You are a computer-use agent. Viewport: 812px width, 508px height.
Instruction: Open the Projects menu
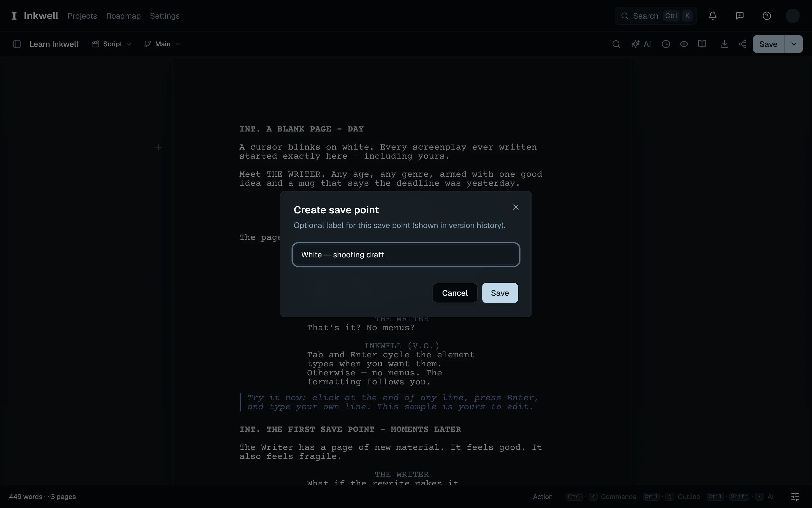pyautogui.click(x=82, y=16)
